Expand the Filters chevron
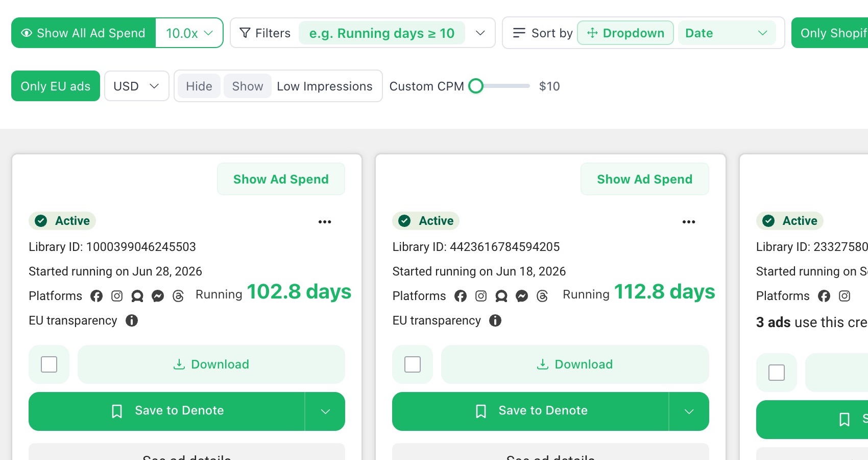 pos(480,33)
